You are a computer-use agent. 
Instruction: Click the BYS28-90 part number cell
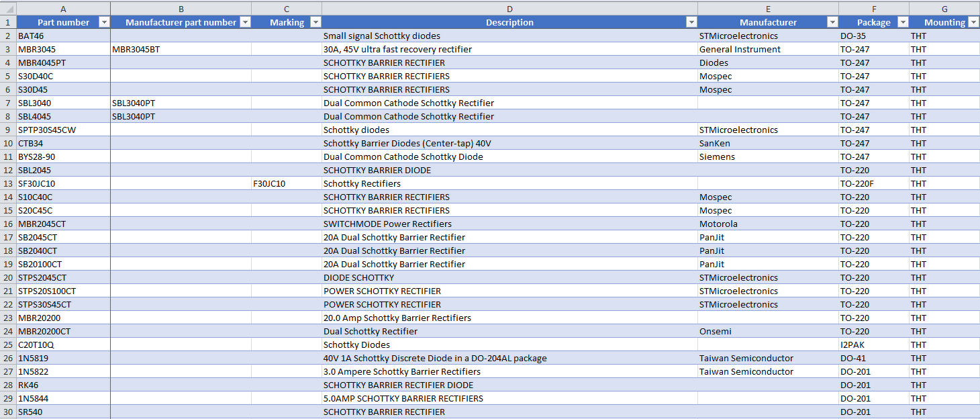tap(64, 156)
